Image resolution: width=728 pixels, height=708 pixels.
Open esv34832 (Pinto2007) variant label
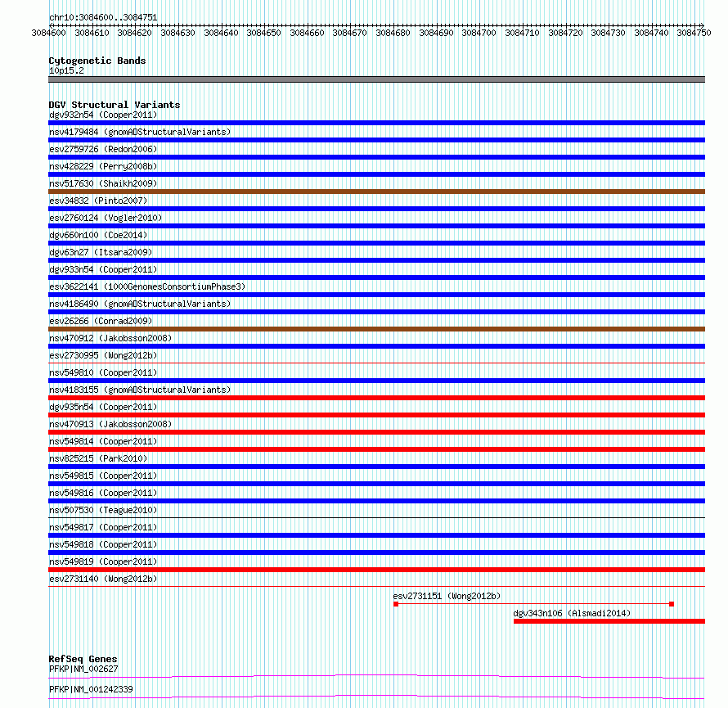[x=98, y=201]
